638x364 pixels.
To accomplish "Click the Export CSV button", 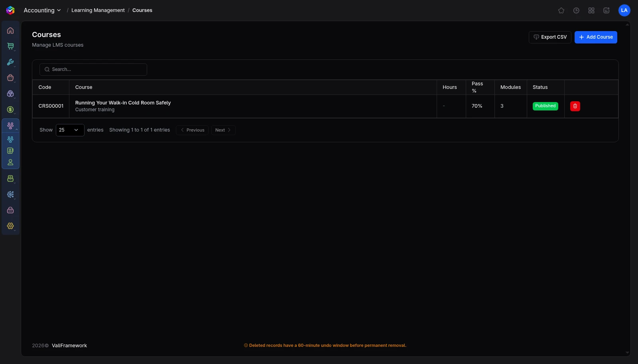I will pos(550,37).
